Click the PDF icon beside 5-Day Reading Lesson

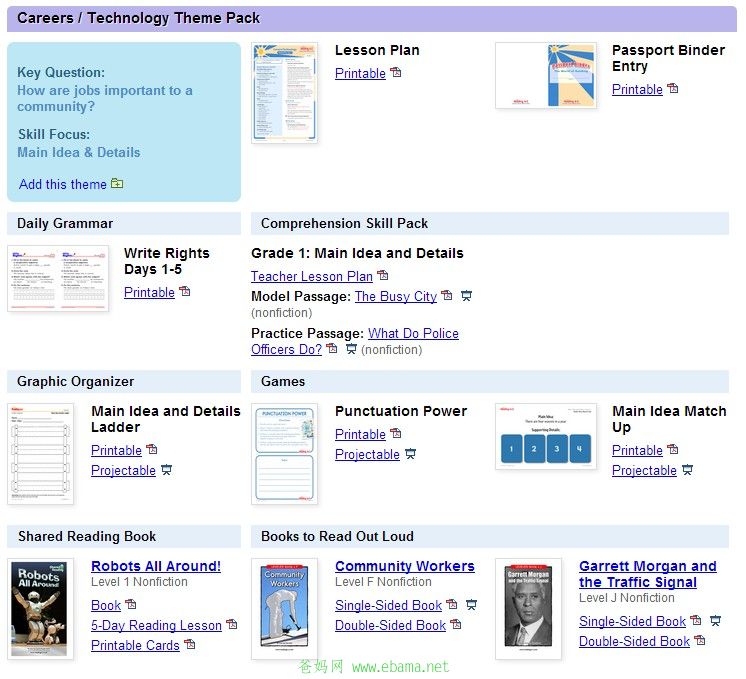pyautogui.click(x=232, y=624)
